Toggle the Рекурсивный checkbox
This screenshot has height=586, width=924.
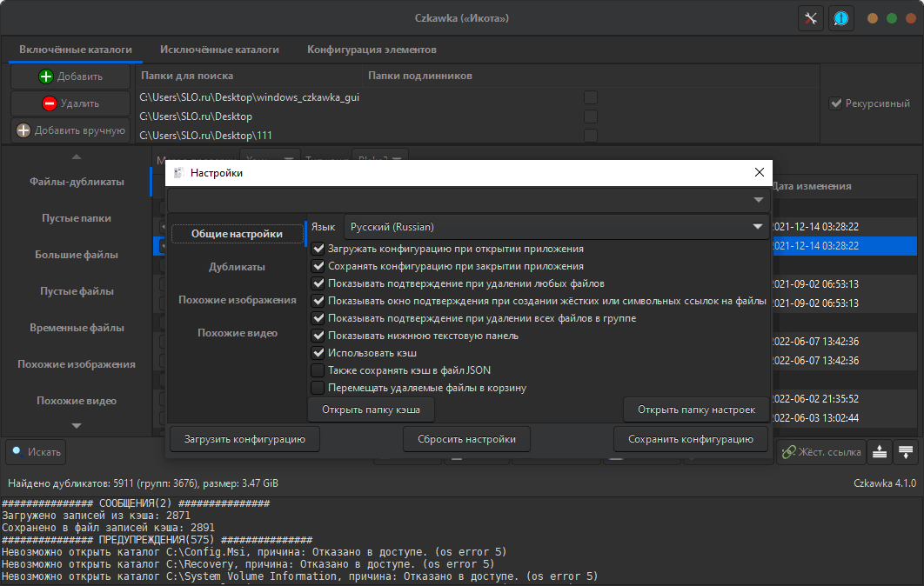tap(835, 103)
